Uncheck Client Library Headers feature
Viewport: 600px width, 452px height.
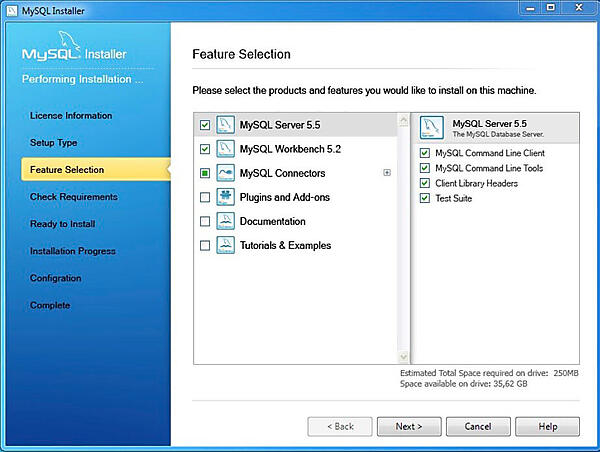pyautogui.click(x=425, y=183)
